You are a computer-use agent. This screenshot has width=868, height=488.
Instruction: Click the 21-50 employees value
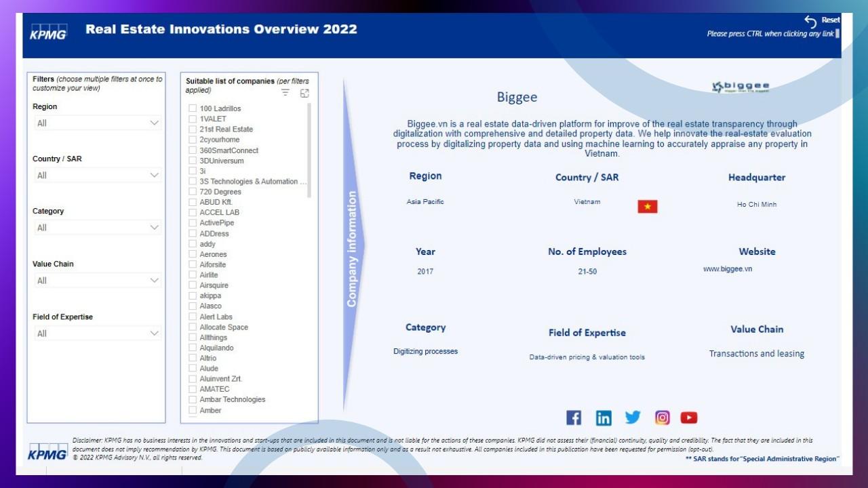587,271
